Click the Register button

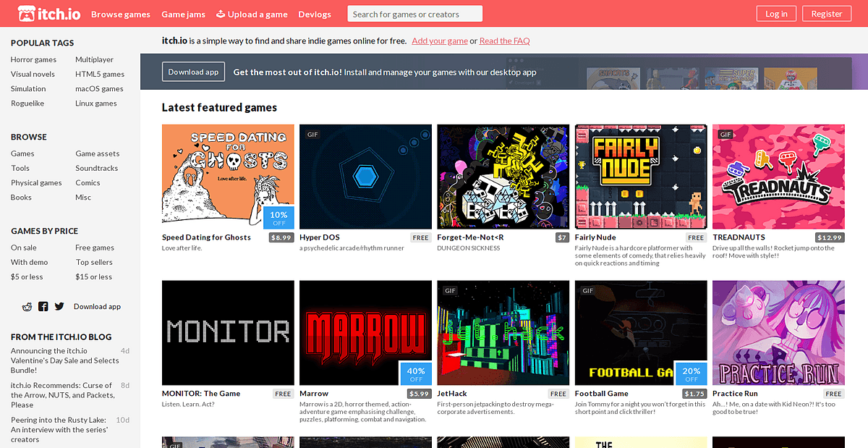(x=826, y=13)
